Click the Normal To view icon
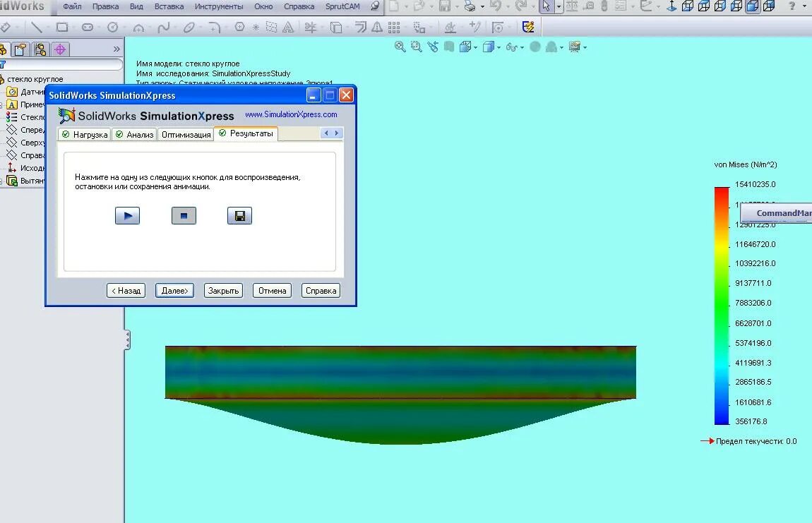The width and height of the screenshot is (812, 523). pyautogui.click(x=671, y=6)
